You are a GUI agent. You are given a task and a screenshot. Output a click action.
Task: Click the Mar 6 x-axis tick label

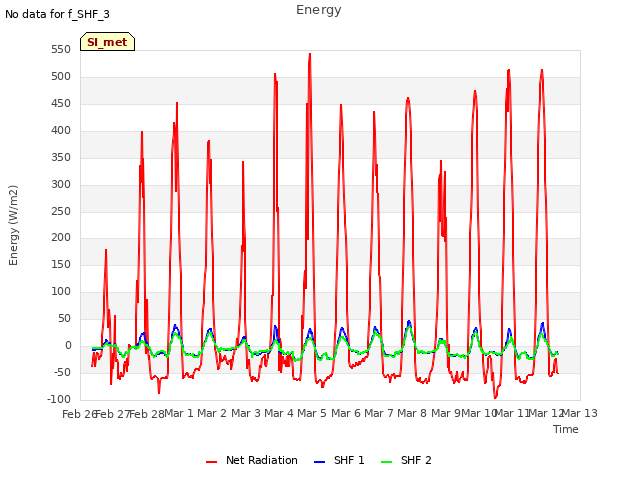pyautogui.click(x=346, y=413)
